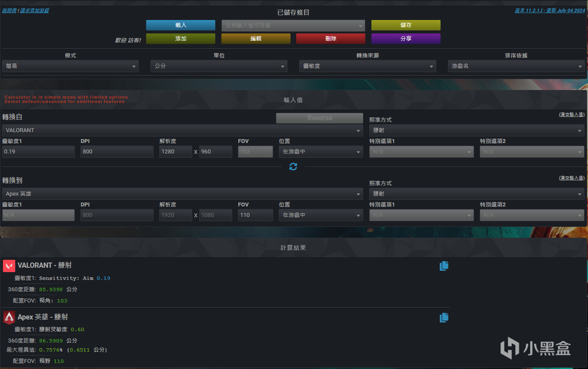The width and height of the screenshot is (588, 369).
Task: Click the purple 分享 button
Action: point(406,39)
